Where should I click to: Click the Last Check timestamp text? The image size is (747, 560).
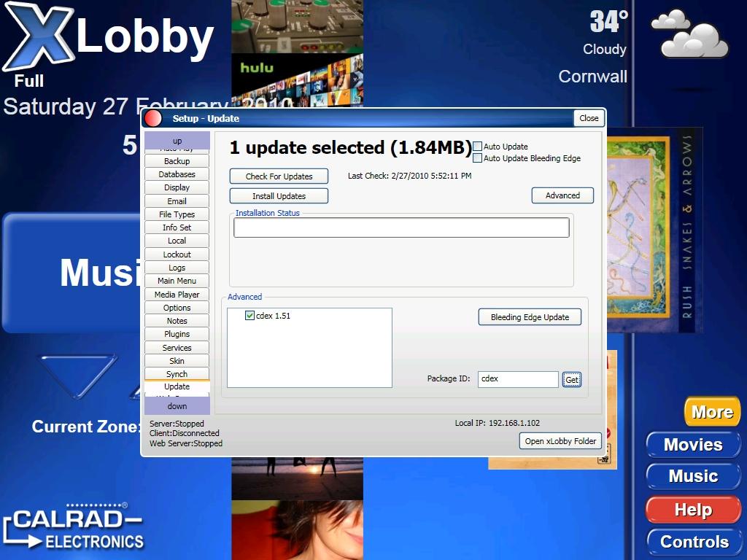410,176
